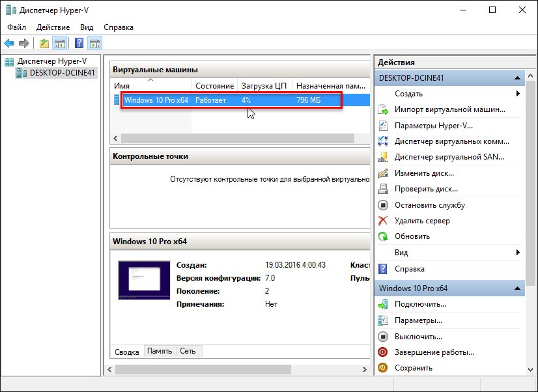Open the Файл menu
This screenshot has width=538, height=392.
click(x=16, y=27)
